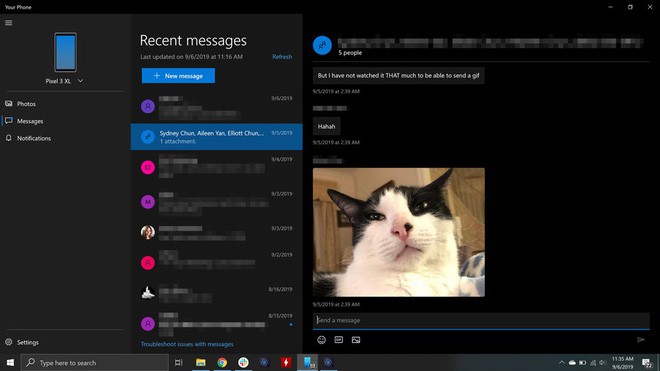Open Slack from the taskbar
The width and height of the screenshot is (660, 371).
click(243, 362)
